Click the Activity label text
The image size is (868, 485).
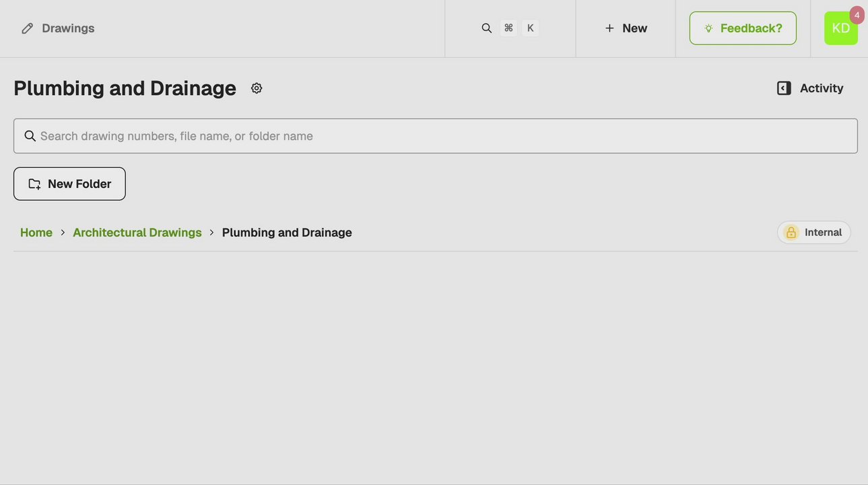[822, 88]
